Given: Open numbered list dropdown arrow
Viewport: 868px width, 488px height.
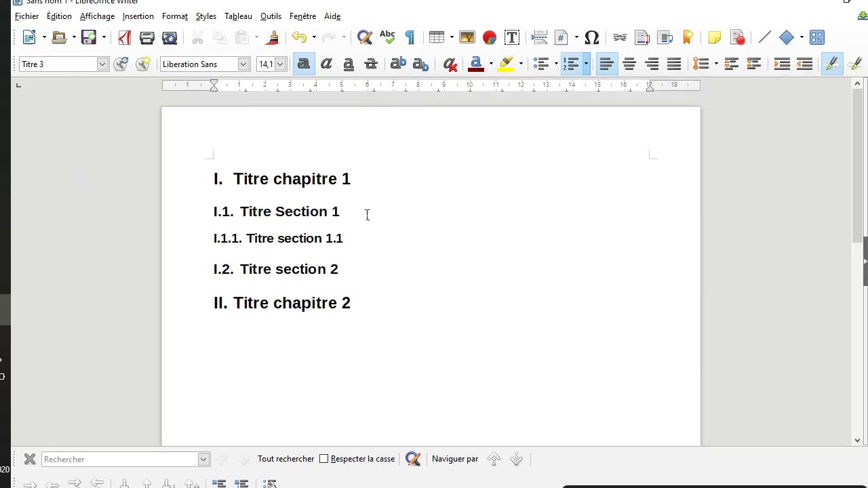Looking at the screenshot, I should click(586, 64).
